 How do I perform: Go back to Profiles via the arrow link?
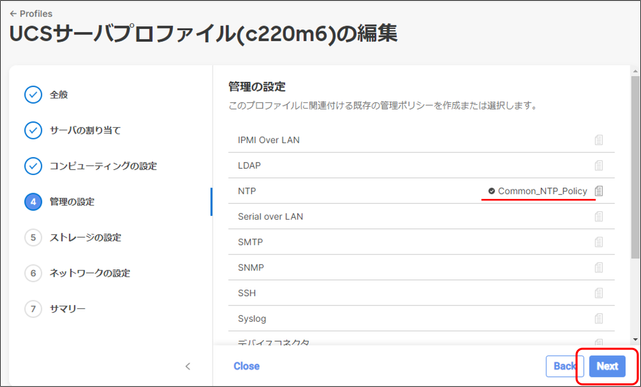(x=31, y=13)
